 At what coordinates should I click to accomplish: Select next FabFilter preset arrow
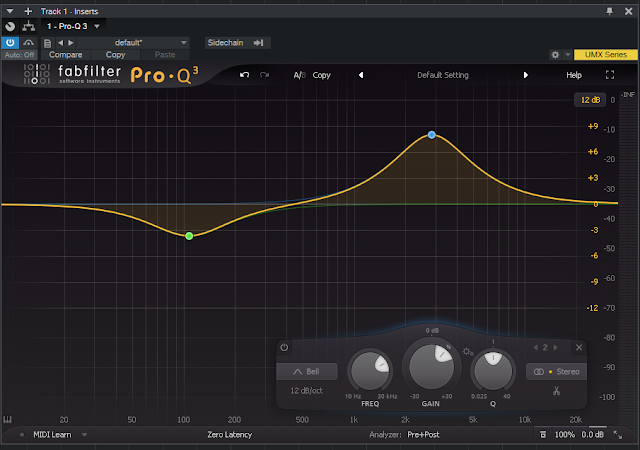tap(526, 75)
